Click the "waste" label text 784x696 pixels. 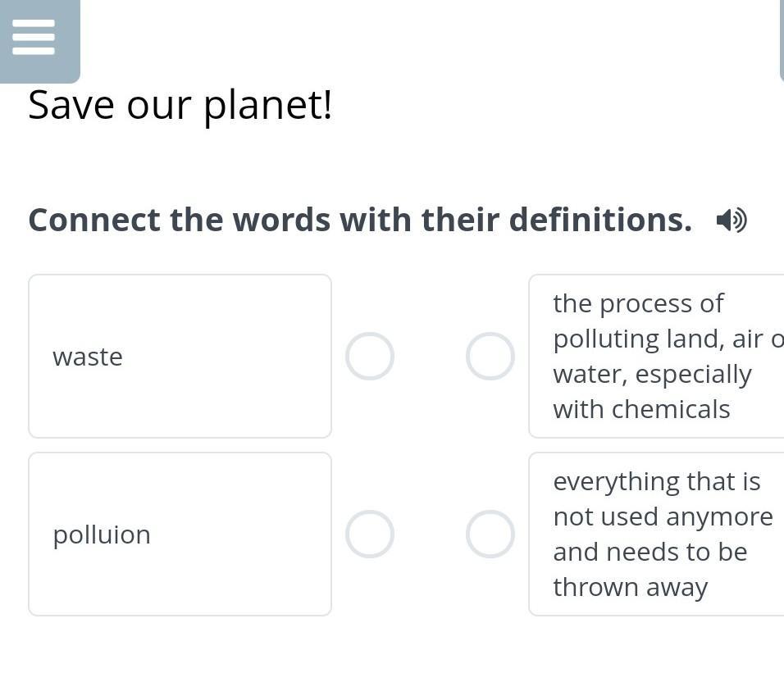coord(88,357)
